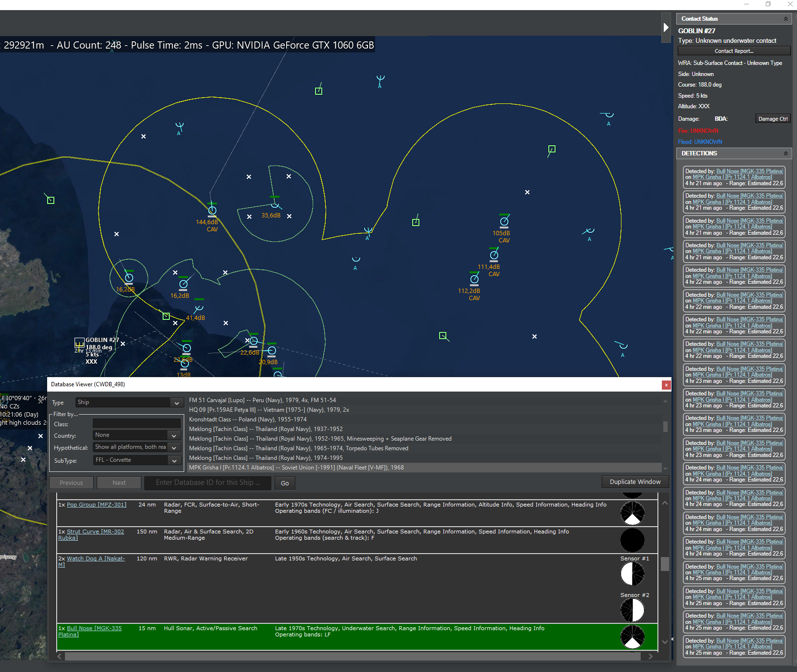
Task: Click the Bull Nose sensor coverage arc icon
Action: point(633,637)
